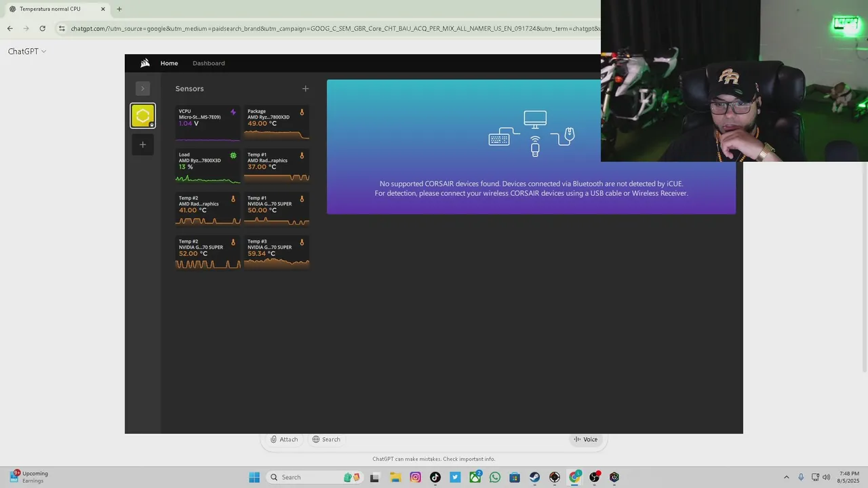Open the Package AMD Ryzen temperature tile
868x488 pixels.
(277, 123)
